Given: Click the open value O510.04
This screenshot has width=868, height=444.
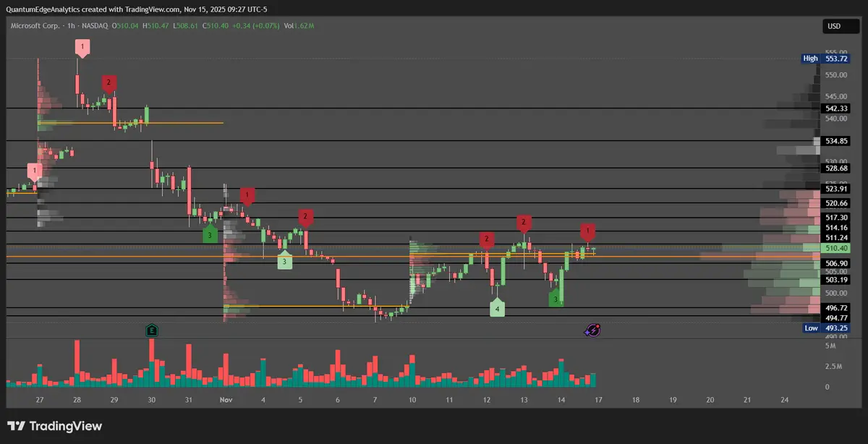Looking at the screenshot, I should [125, 26].
